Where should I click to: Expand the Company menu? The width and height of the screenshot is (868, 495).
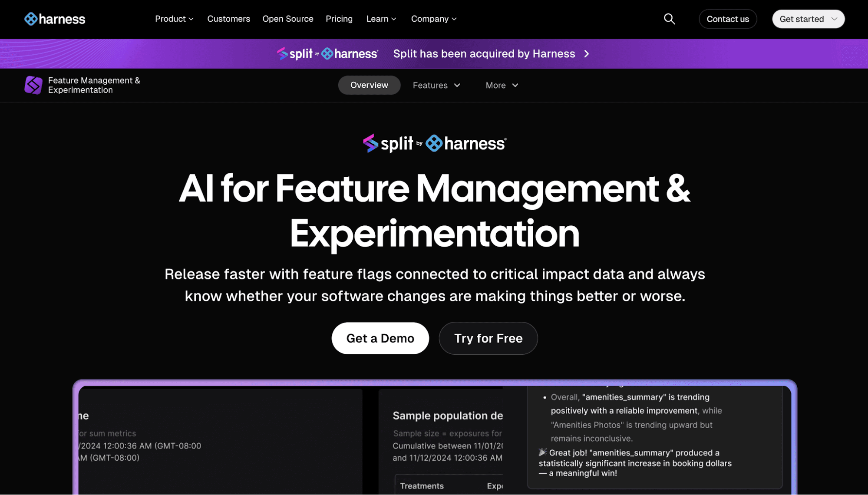[x=434, y=19]
